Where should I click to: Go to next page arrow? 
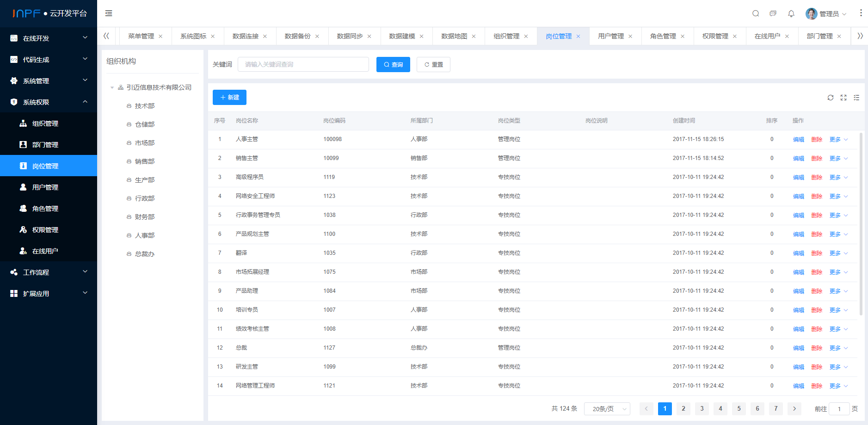click(794, 409)
